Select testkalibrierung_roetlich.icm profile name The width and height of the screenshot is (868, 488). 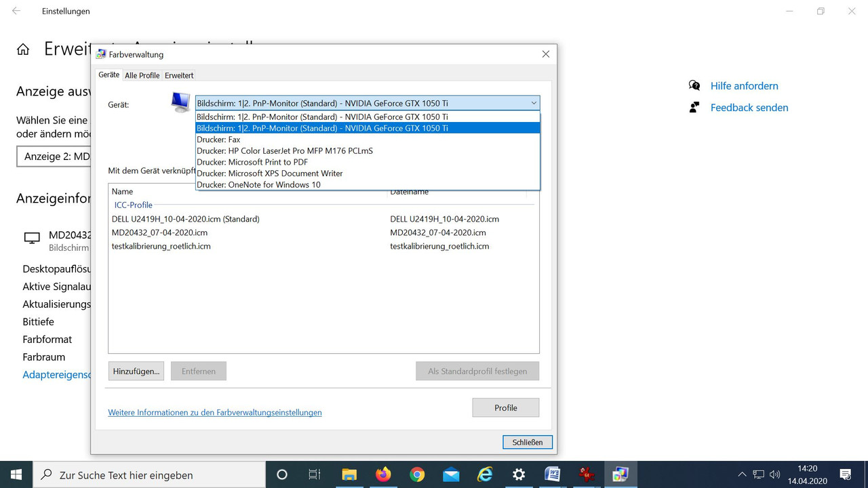coord(161,246)
